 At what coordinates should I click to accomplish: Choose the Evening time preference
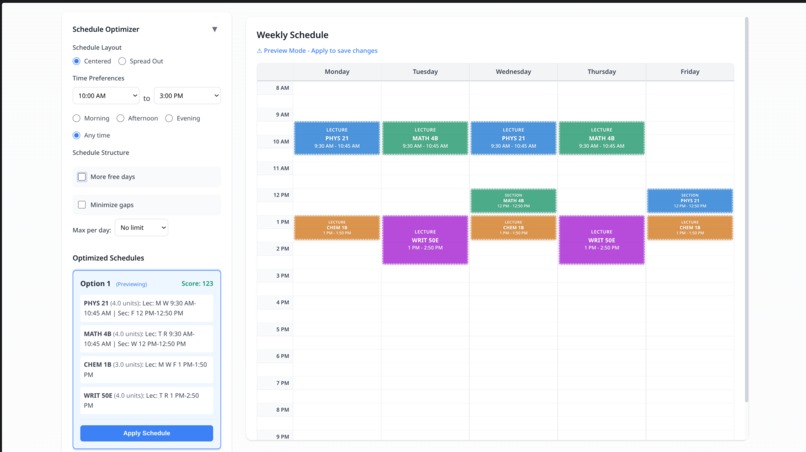[169, 118]
